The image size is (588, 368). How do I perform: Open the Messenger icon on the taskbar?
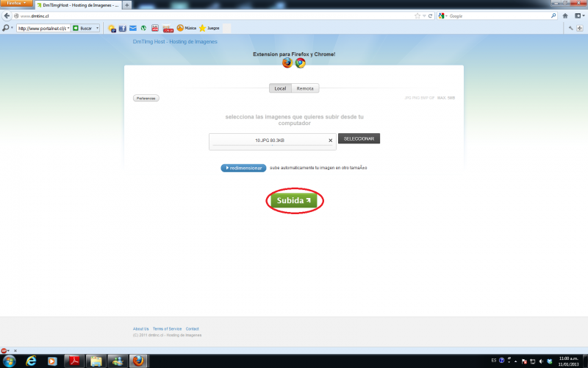pyautogui.click(x=118, y=361)
